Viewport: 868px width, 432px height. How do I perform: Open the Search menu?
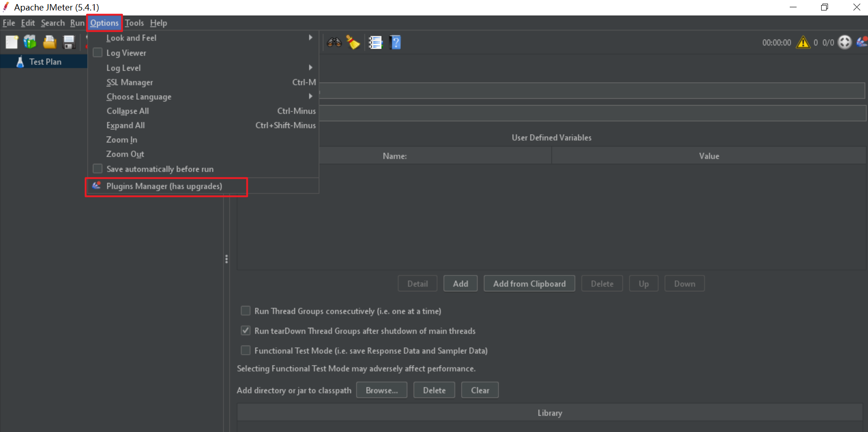tap(53, 23)
